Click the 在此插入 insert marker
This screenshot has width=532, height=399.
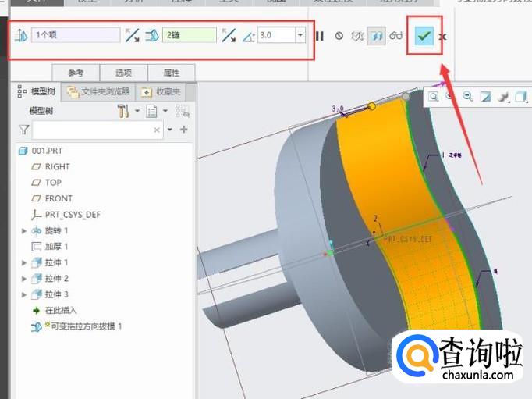(x=55, y=310)
